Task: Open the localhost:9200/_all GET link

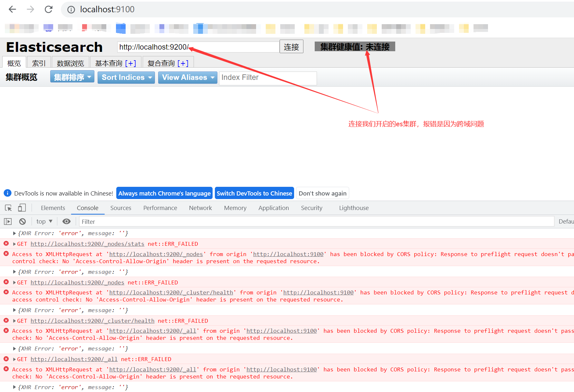Action: tap(74, 359)
